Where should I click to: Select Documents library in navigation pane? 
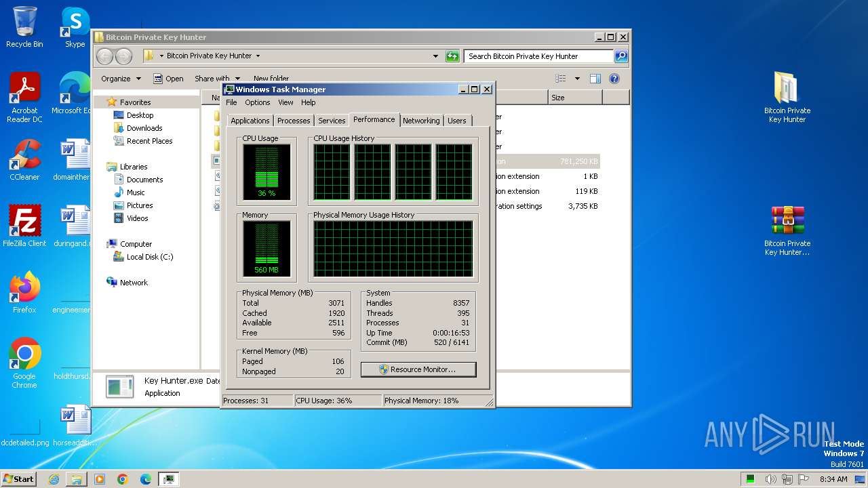click(x=144, y=180)
